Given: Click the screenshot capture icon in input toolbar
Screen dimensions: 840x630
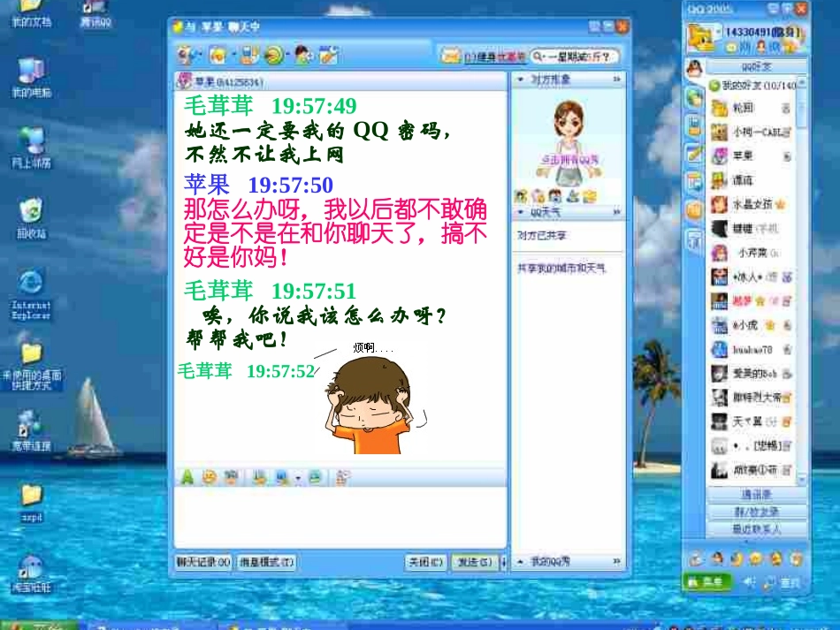Looking at the screenshot, I should (282, 477).
